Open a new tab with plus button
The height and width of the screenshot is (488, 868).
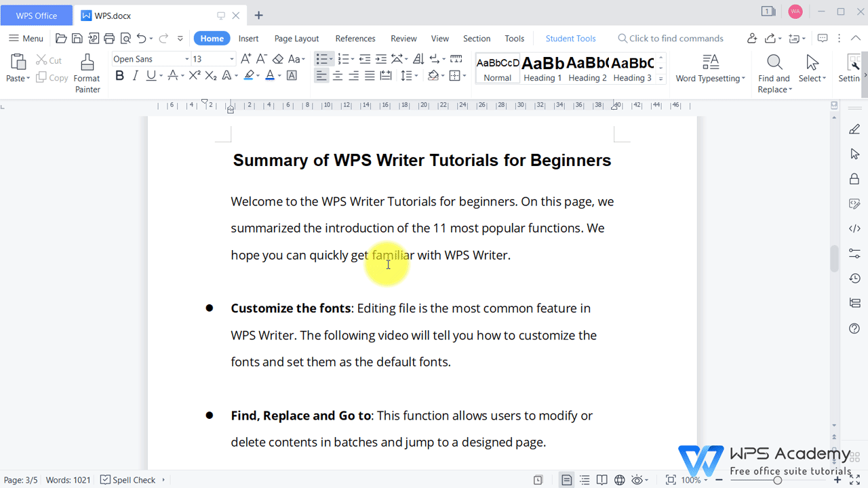coord(258,15)
